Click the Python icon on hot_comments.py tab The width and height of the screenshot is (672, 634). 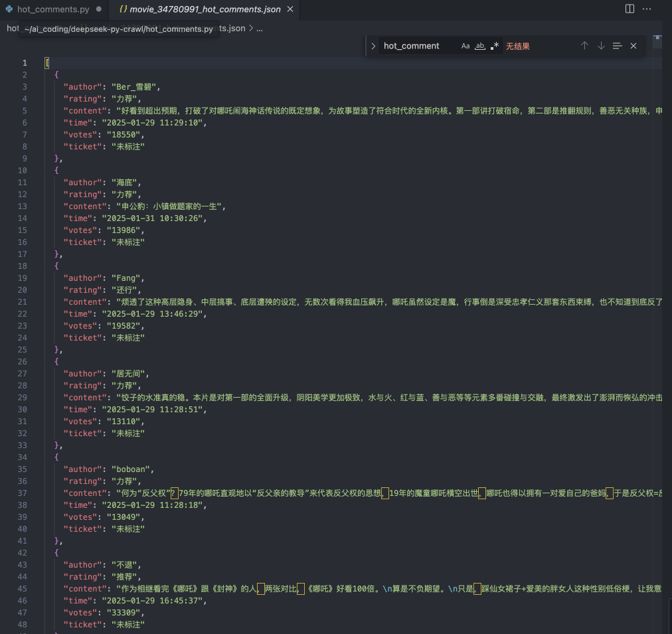[x=9, y=9]
